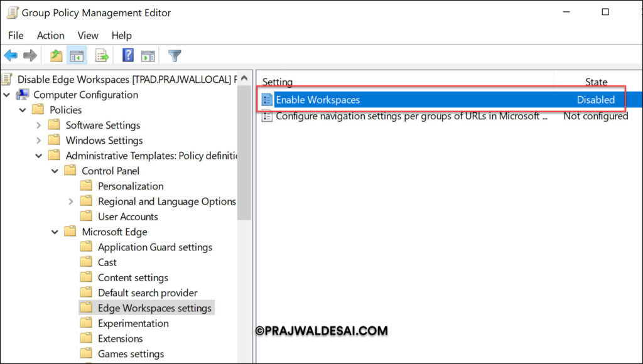Open the Help menu
The width and height of the screenshot is (643, 364).
(121, 36)
